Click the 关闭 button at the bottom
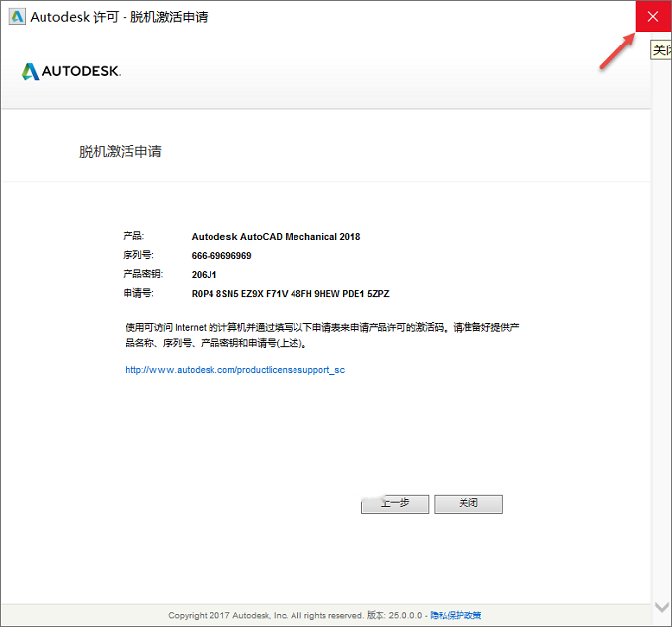 coord(468,504)
